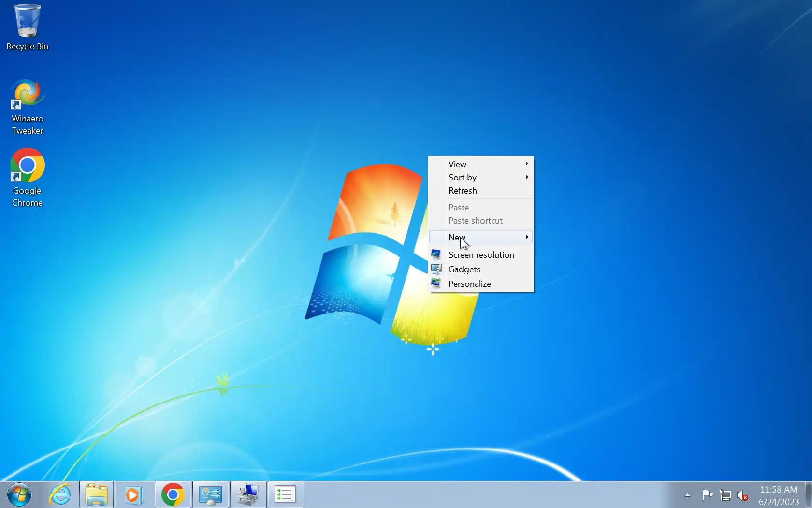Click the Show desktop button at taskbar end

(x=808, y=494)
